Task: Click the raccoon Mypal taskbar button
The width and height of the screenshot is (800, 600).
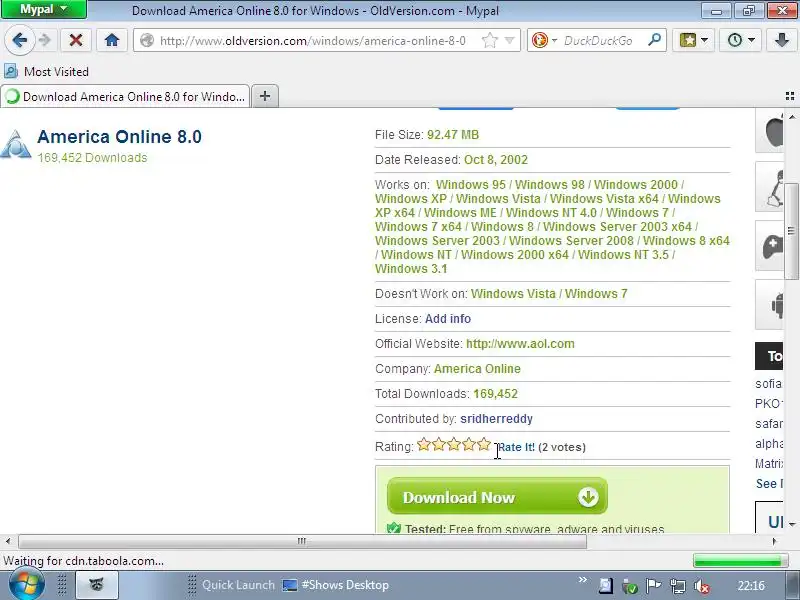Action: 97,585
